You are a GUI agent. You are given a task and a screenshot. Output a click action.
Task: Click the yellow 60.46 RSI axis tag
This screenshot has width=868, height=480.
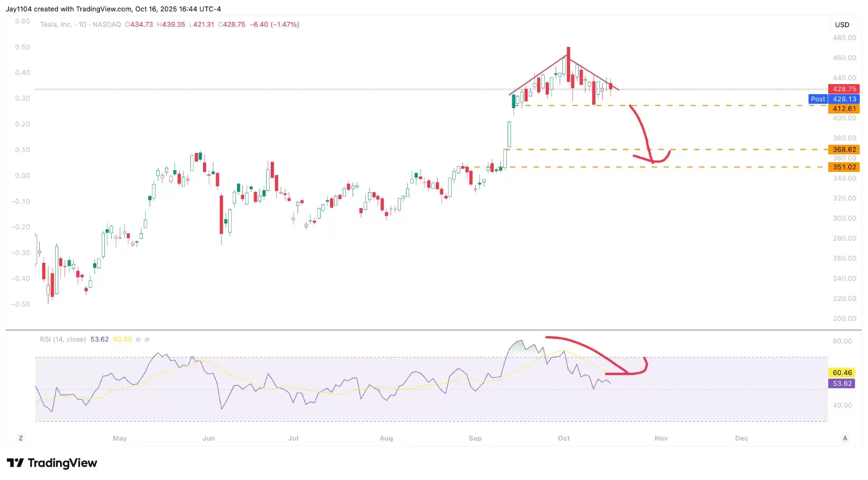pos(842,373)
